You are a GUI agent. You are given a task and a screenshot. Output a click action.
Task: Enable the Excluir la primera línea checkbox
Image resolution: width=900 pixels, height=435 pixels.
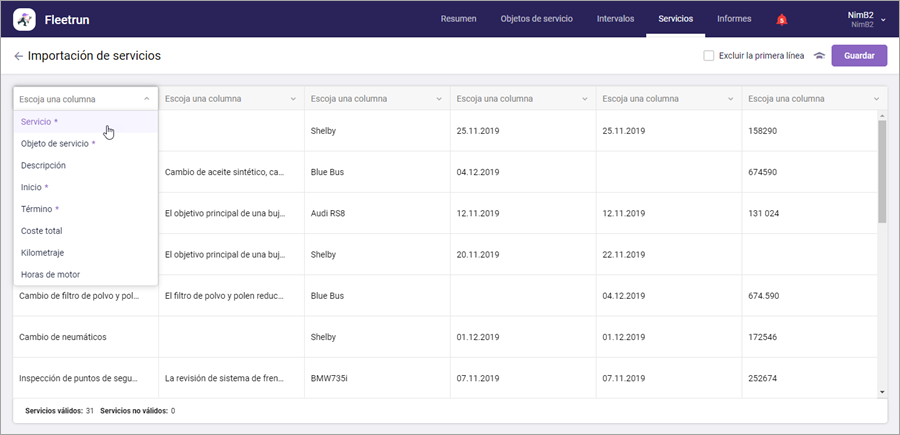point(708,56)
